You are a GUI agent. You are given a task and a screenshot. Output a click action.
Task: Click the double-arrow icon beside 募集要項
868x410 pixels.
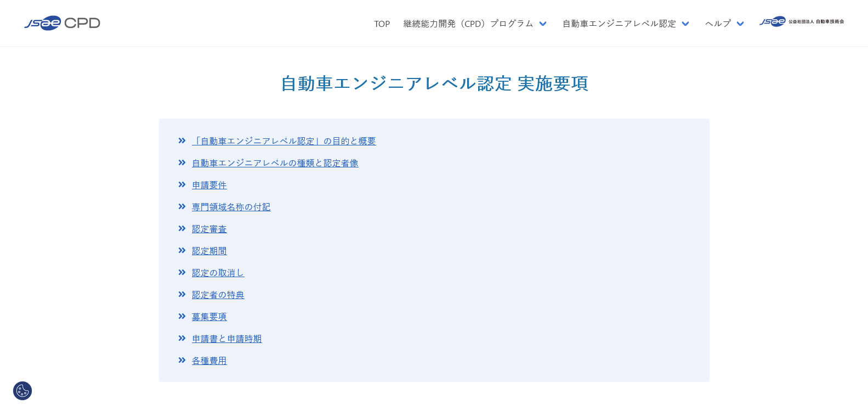pos(182,317)
